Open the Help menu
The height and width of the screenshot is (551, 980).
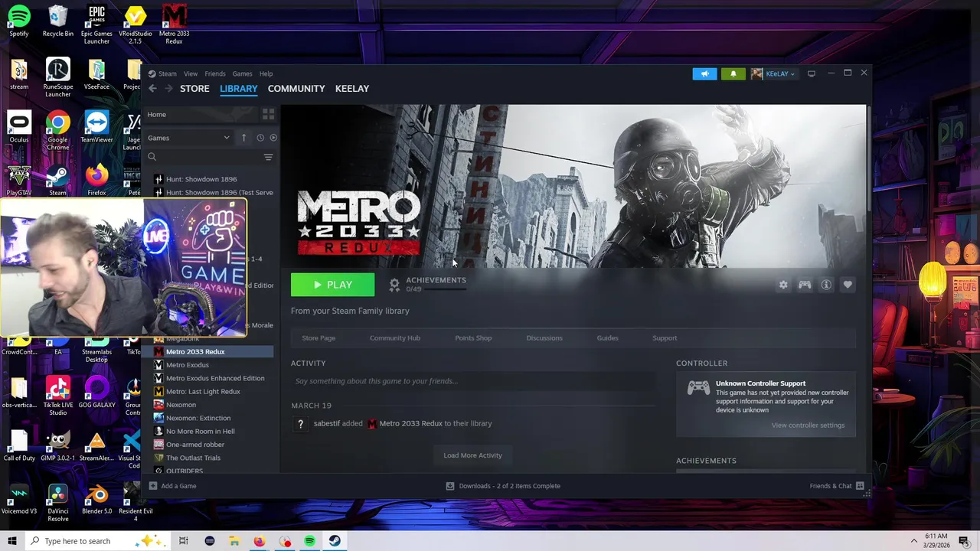point(266,73)
